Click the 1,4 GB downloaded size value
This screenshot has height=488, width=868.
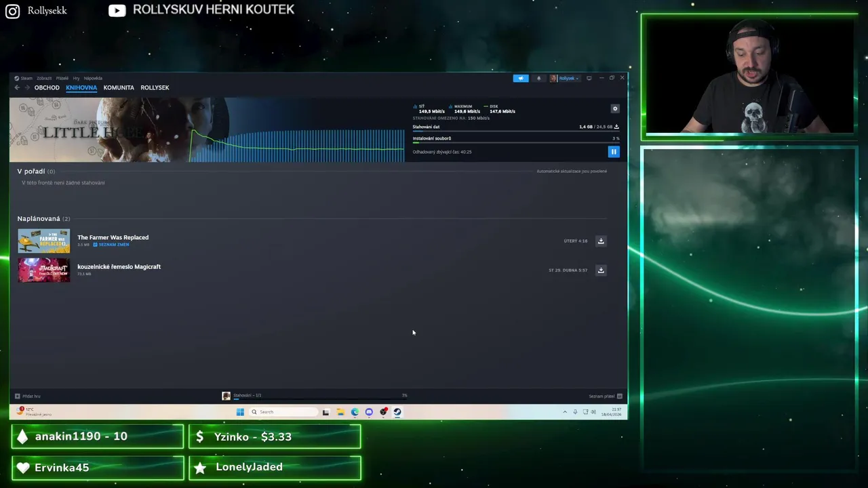(x=586, y=127)
